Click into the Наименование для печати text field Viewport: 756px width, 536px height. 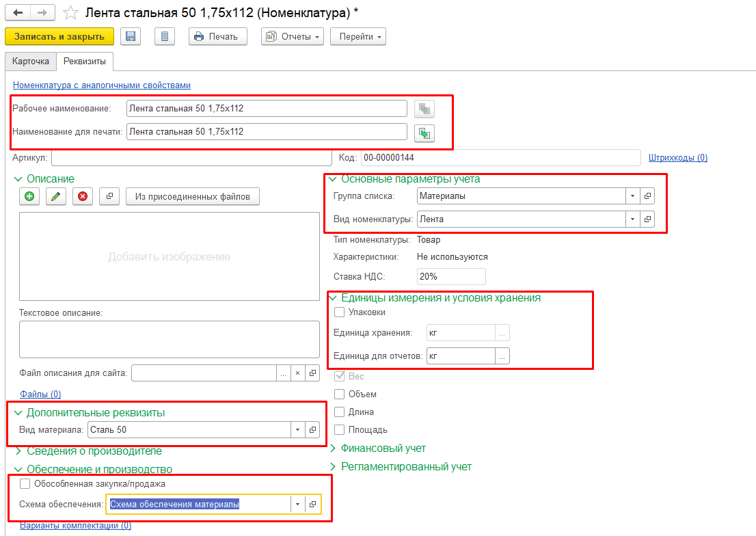(x=267, y=132)
